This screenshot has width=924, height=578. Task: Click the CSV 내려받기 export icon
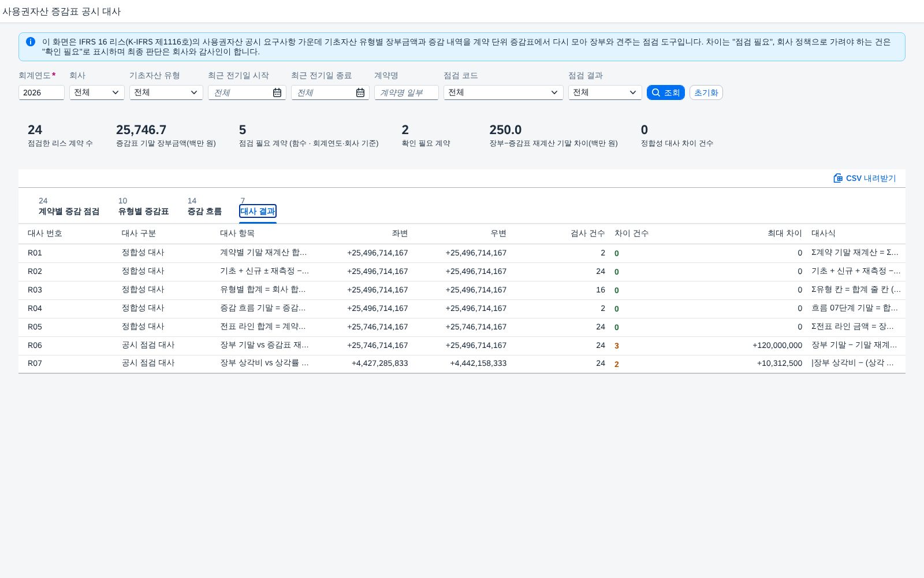click(838, 178)
